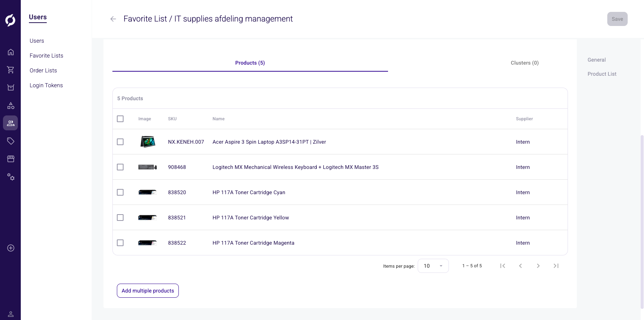The width and height of the screenshot is (644, 320).
Task: Jump to Product List section anchor
Action: (602, 74)
